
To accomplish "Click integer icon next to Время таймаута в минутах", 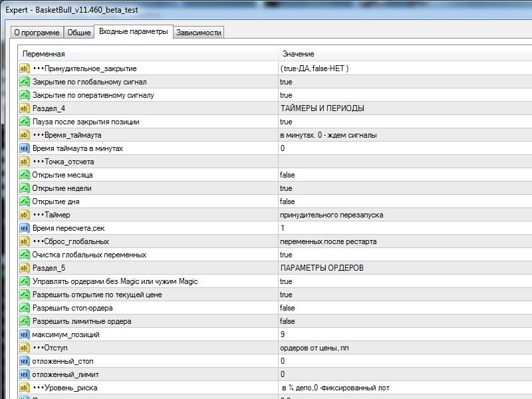I will point(25,148).
